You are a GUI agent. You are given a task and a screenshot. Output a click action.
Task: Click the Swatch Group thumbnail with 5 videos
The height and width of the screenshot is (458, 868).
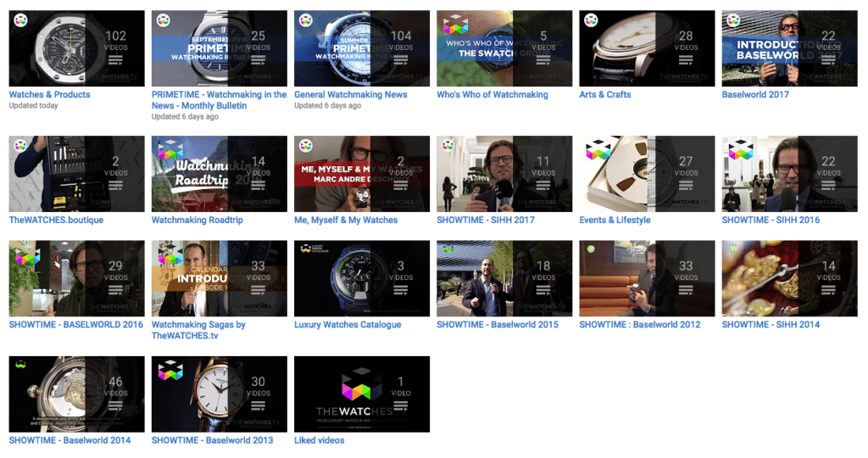tap(504, 48)
